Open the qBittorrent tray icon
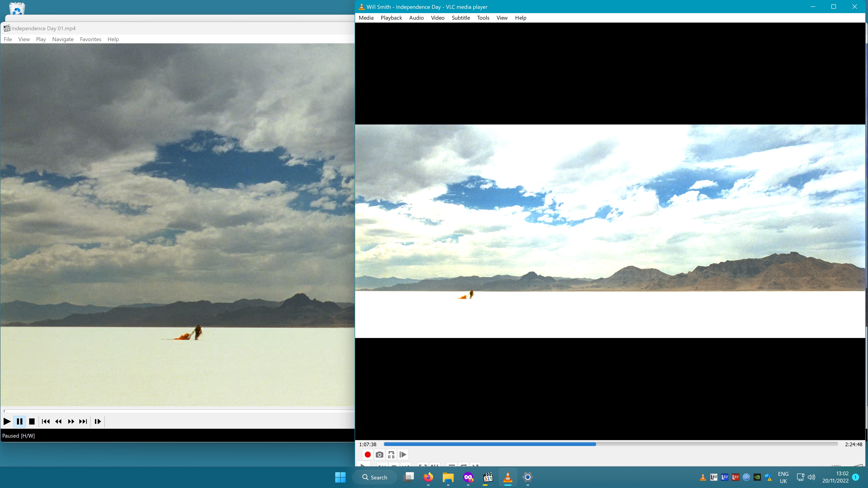The height and width of the screenshot is (488, 868). pyautogui.click(x=746, y=477)
